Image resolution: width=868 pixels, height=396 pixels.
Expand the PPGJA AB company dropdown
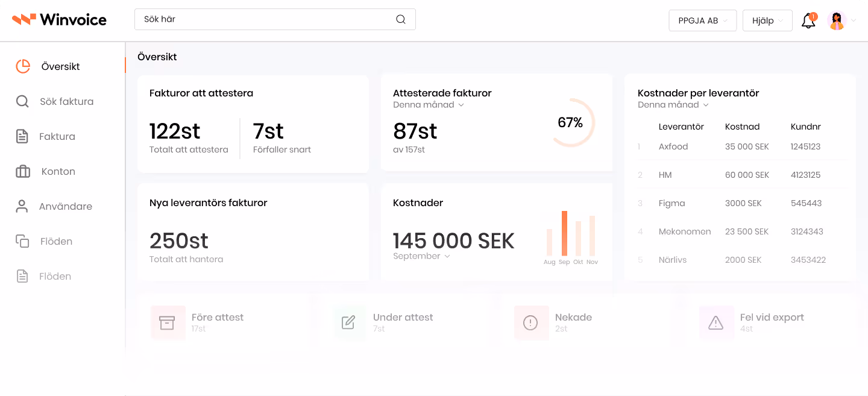[x=702, y=20]
